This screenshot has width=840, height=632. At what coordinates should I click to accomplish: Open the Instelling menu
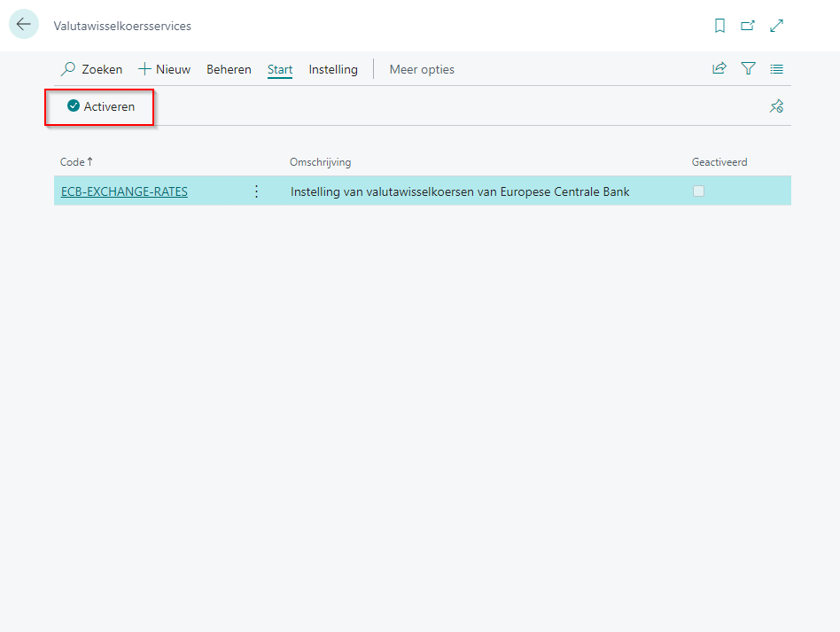pos(333,69)
